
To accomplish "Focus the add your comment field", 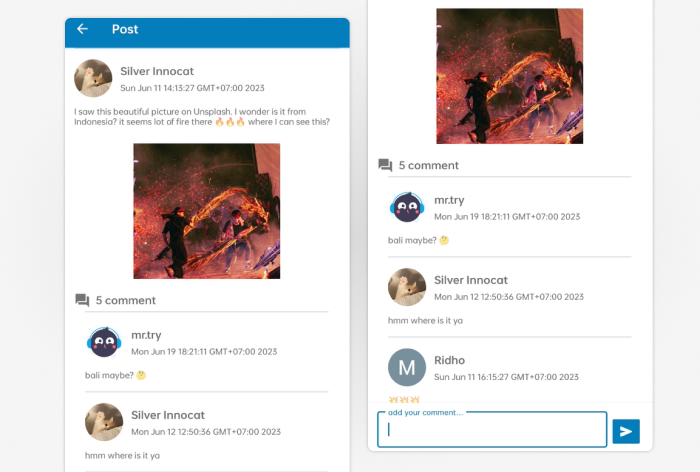I will [492, 430].
